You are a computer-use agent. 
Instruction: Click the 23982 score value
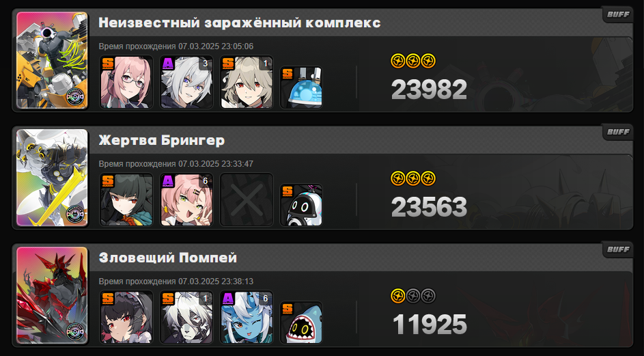pyautogui.click(x=429, y=90)
